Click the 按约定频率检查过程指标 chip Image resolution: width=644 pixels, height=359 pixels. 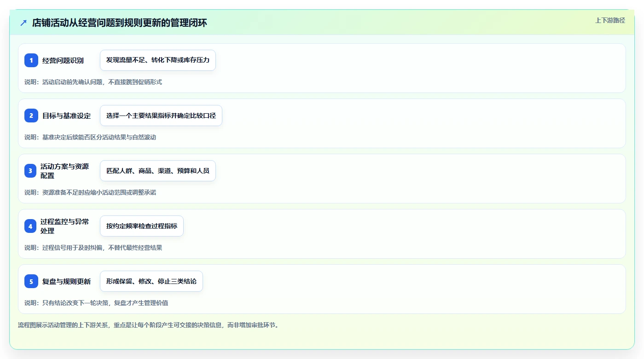point(142,226)
